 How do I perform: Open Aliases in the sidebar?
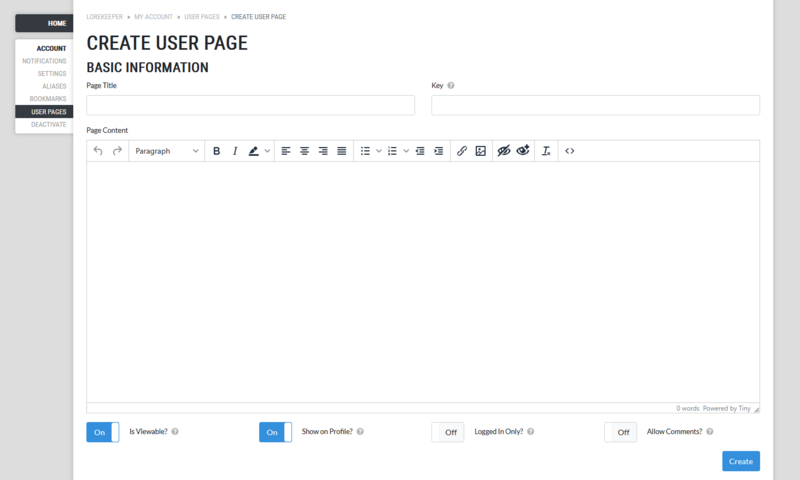click(54, 86)
